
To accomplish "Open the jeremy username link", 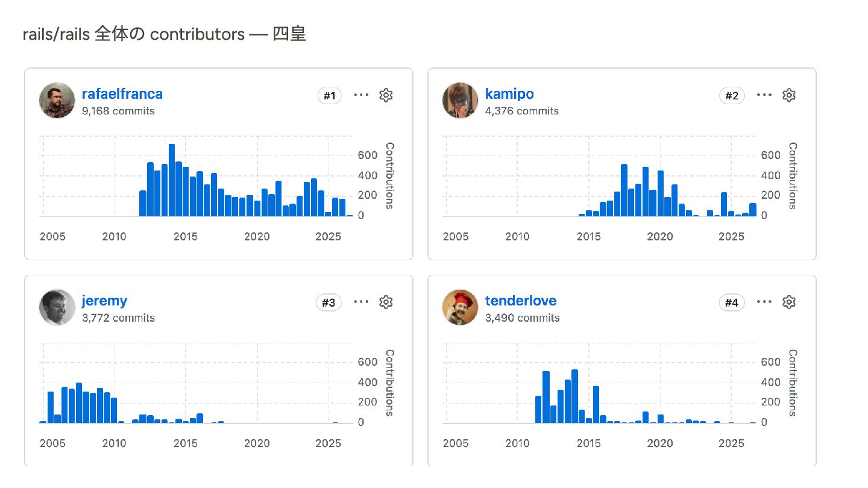I will click(x=105, y=301).
